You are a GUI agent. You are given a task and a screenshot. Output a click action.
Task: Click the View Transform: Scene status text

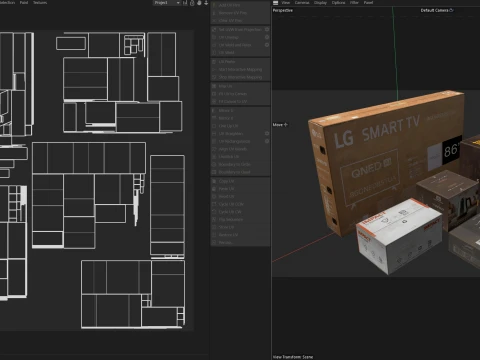click(x=293, y=357)
